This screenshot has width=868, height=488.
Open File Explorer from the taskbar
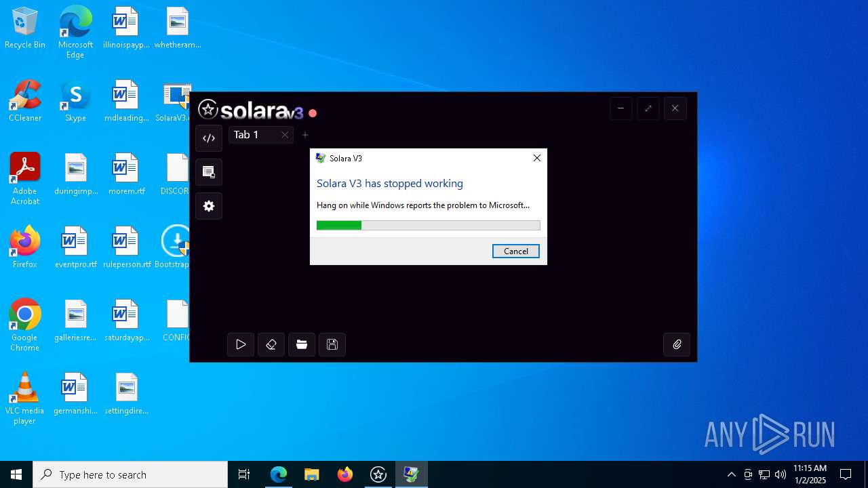tap(311, 474)
